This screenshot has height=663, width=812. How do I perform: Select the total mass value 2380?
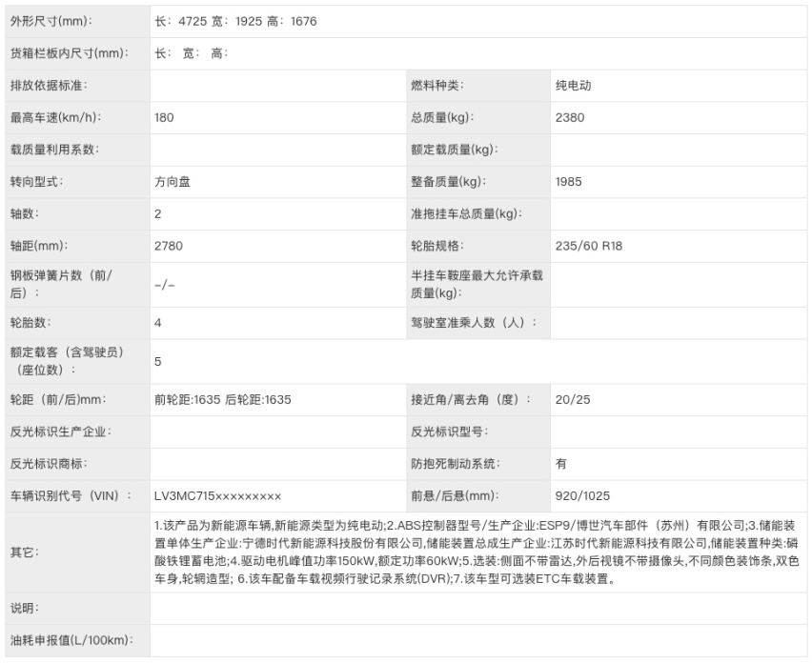pos(570,117)
